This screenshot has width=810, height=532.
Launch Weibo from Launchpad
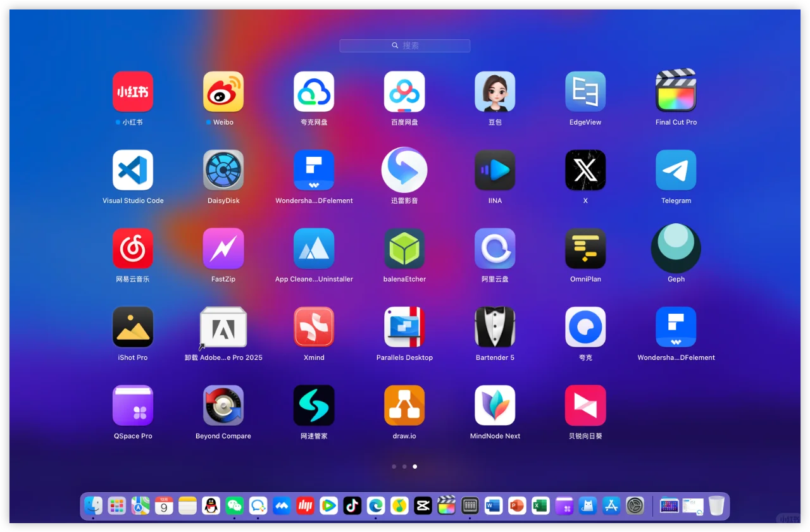click(223, 92)
